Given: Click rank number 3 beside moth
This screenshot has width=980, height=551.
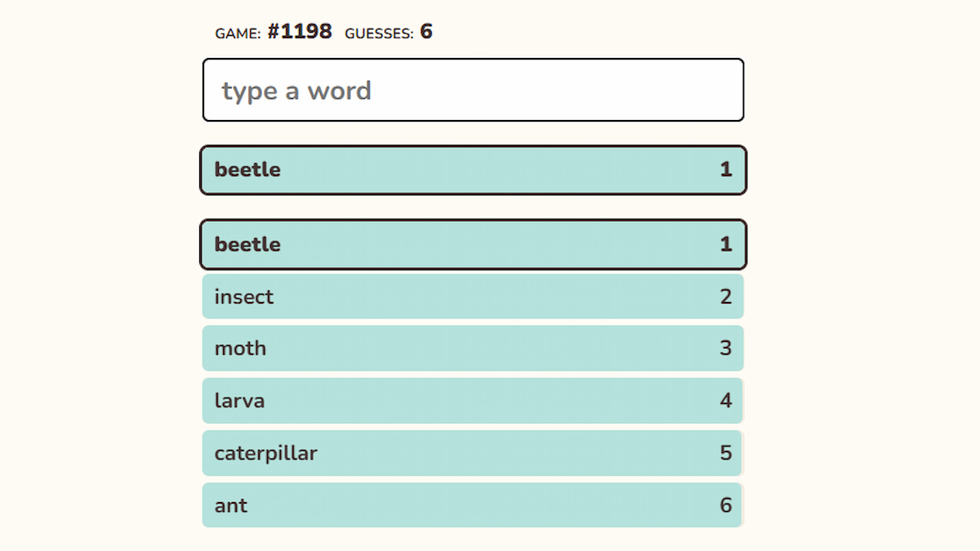Looking at the screenshot, I should (726, 349).
